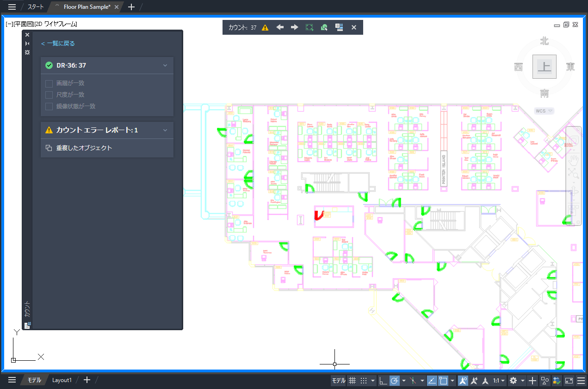
Task: Click the isolate objects shapes icon
Action: point(545,381)
